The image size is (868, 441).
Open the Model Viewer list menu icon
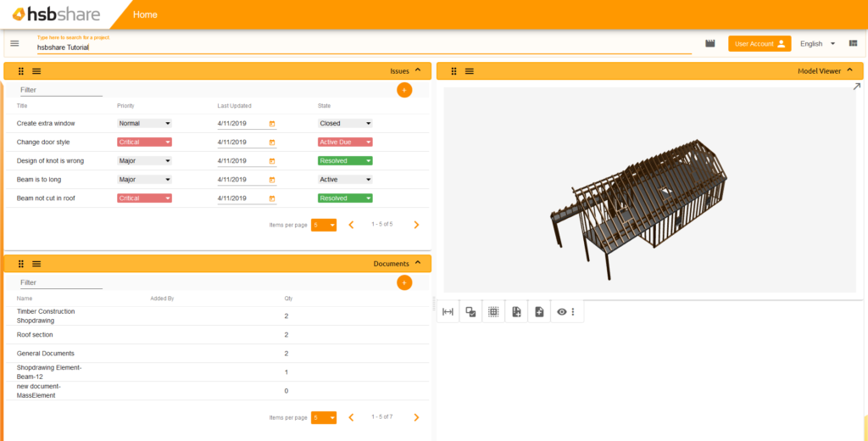click(x=469, y=71)
